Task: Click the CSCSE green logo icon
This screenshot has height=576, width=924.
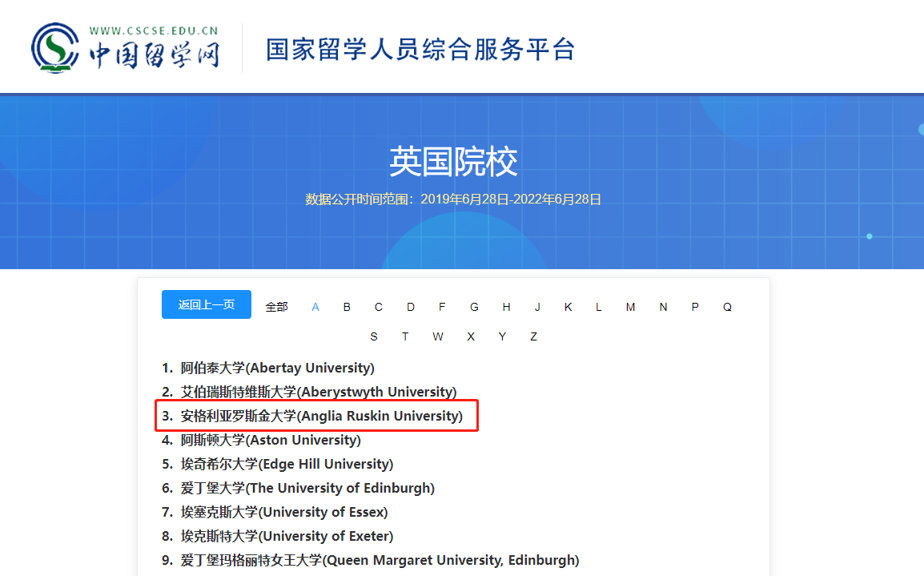Action: pos(54,48)
